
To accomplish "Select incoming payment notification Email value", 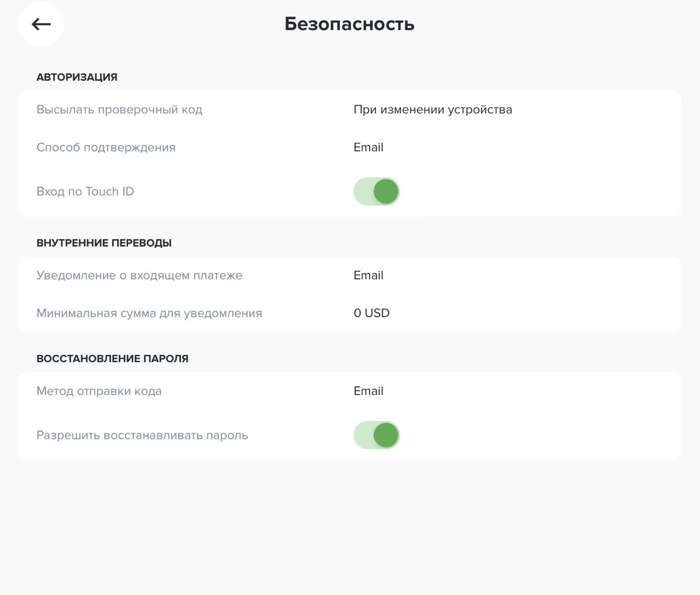I will [368, 275].
